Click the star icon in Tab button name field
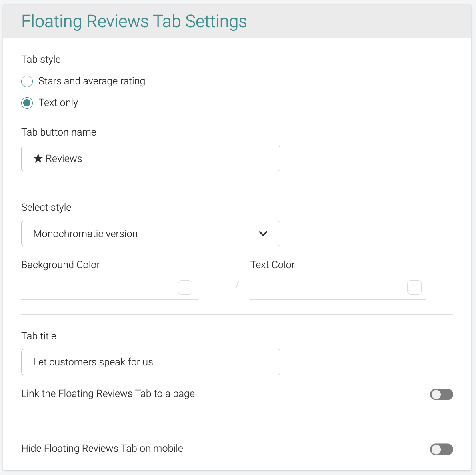476x475 pixels. tap(38, 159)
